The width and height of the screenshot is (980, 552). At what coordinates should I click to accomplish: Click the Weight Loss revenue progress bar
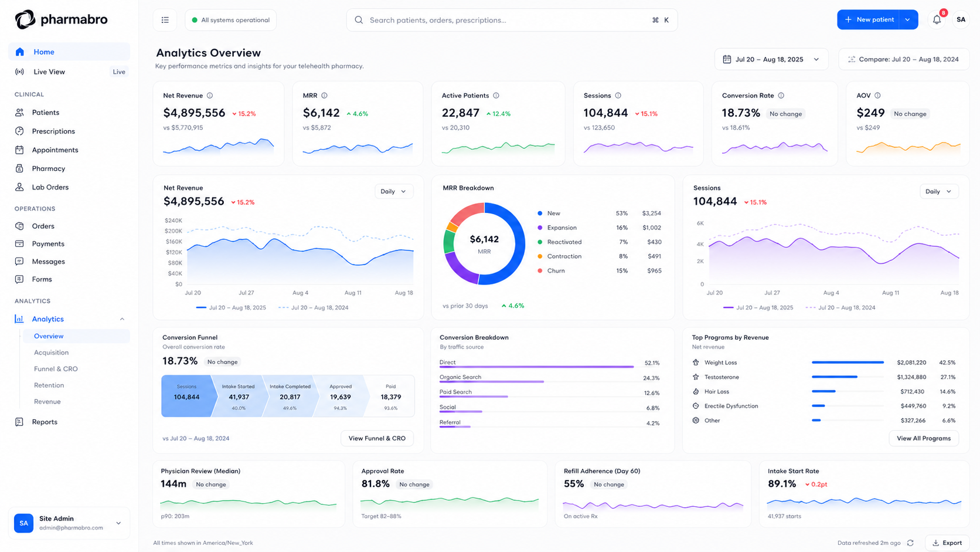(x=848, y=363)
